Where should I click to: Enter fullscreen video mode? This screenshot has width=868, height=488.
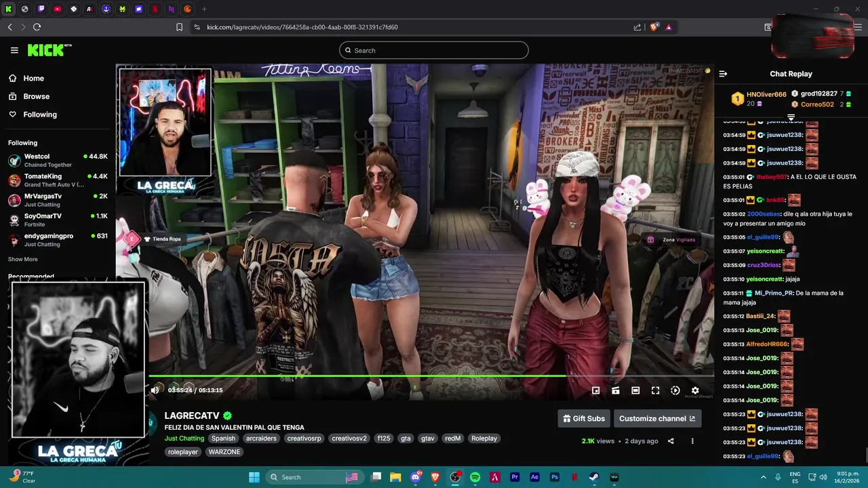655,390
